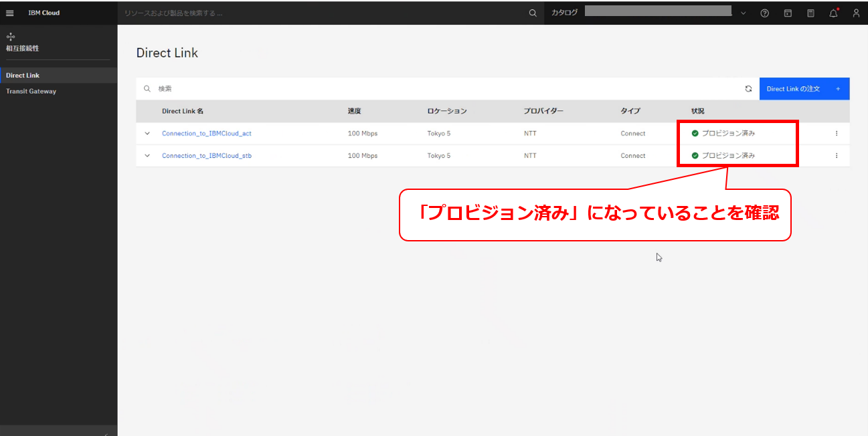Open the user profile icon
This screenshot has width=868, height=436.
[x=856, y=13]
